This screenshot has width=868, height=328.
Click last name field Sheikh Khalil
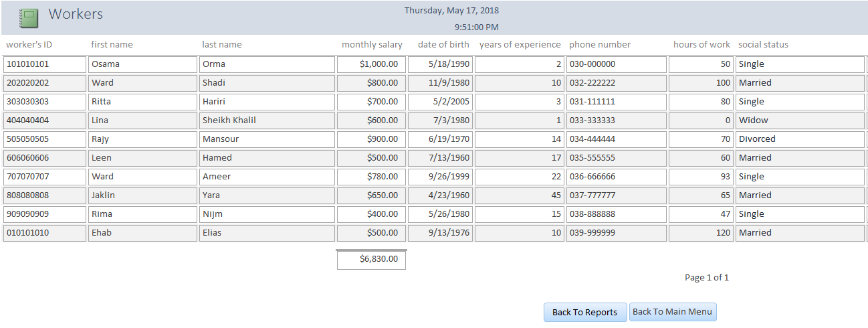pos(267,120)
